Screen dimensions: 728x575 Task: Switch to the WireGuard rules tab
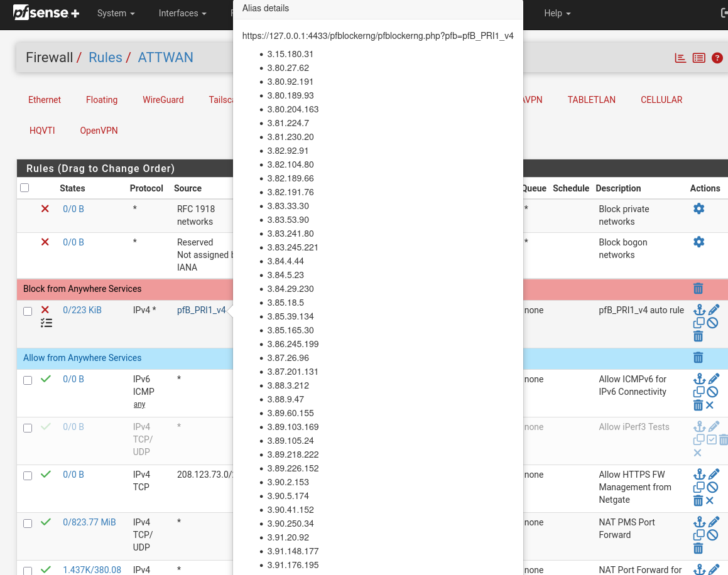(163, 100)
